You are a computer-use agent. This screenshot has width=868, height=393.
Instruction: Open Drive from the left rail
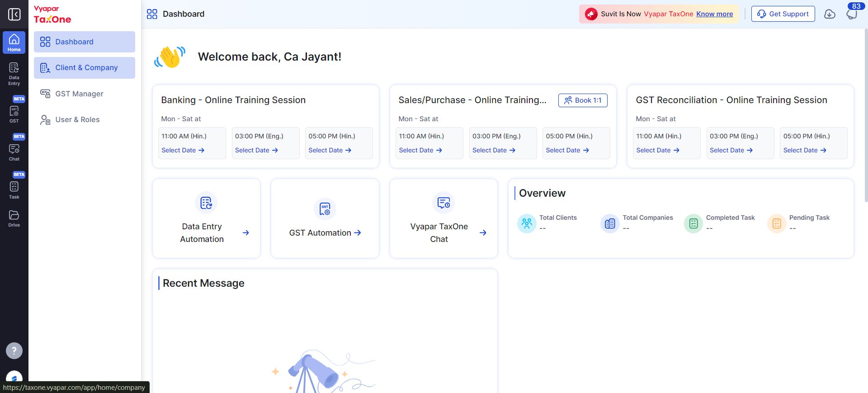[14, 218]
